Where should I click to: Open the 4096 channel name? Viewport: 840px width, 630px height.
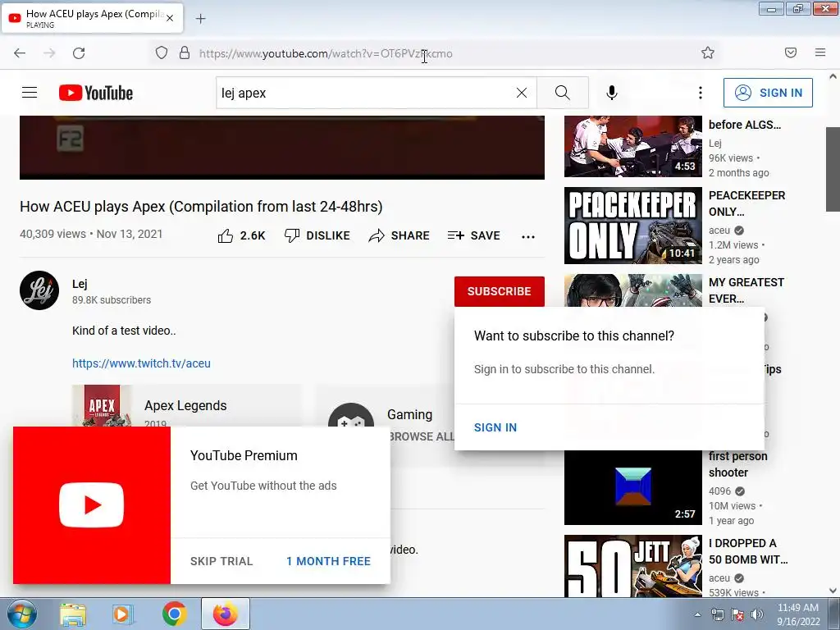point(719,491)
